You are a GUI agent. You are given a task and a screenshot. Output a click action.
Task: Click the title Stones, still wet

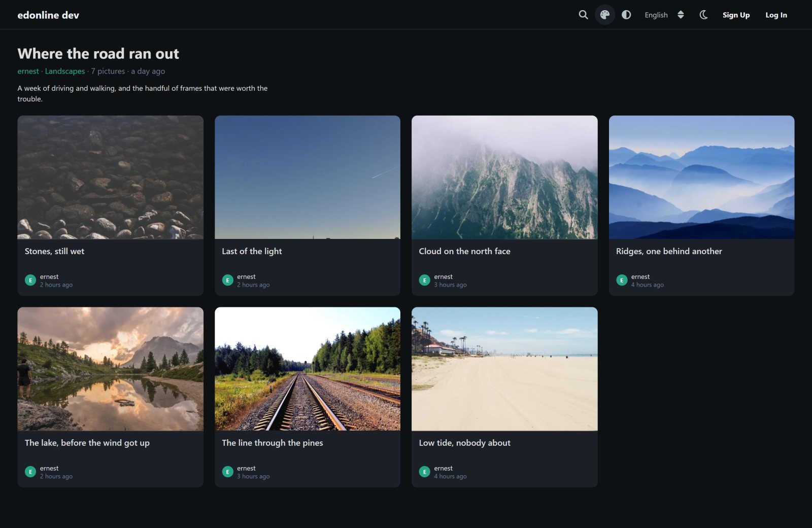click(54, 251)
